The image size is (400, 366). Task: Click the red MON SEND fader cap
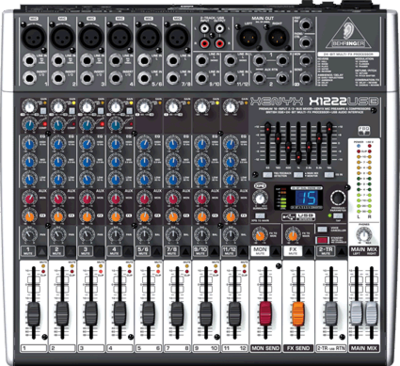pyautogui.click(x=265, y=314)
